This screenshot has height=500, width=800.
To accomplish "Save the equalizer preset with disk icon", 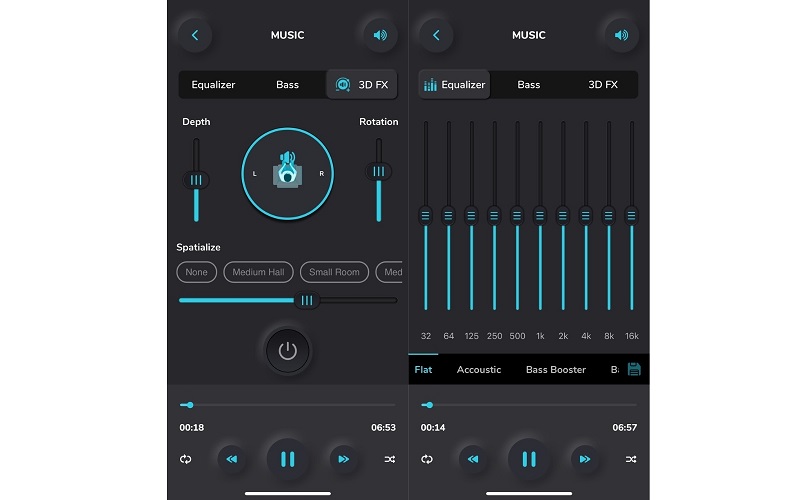I will tap(634, 369).
